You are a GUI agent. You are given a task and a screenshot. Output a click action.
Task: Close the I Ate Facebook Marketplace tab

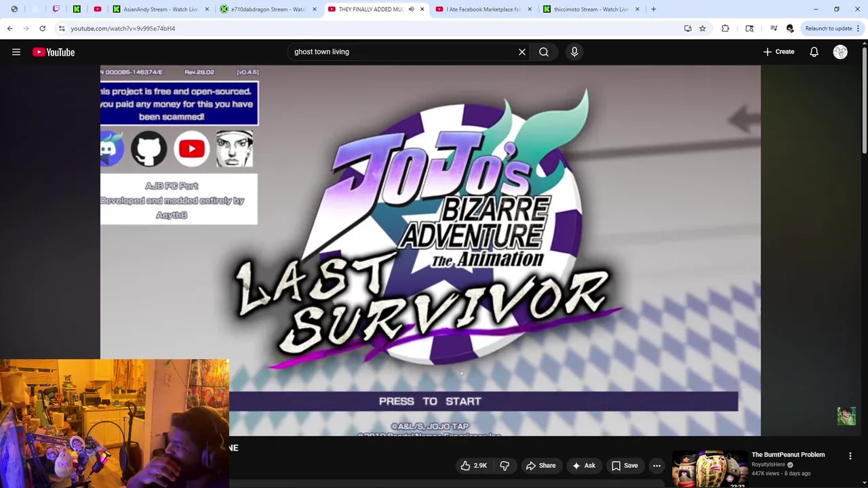(530, 9)
